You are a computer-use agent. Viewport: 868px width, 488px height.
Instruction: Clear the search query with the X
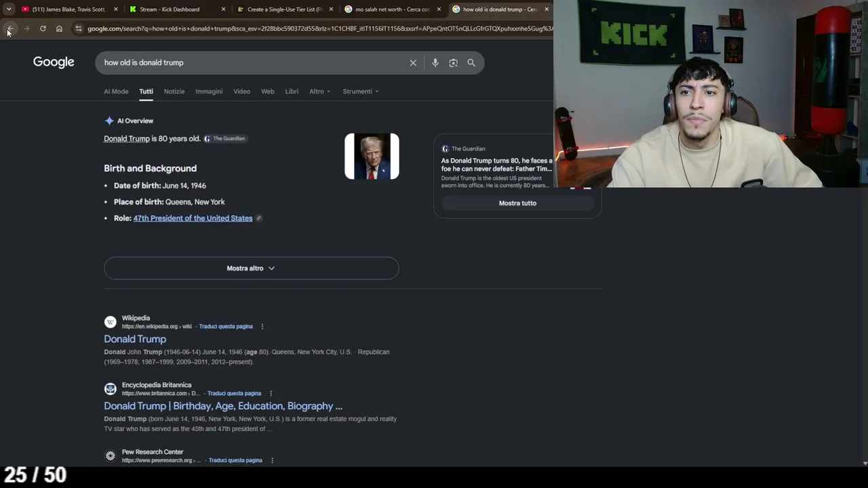(x=413, y=62)
